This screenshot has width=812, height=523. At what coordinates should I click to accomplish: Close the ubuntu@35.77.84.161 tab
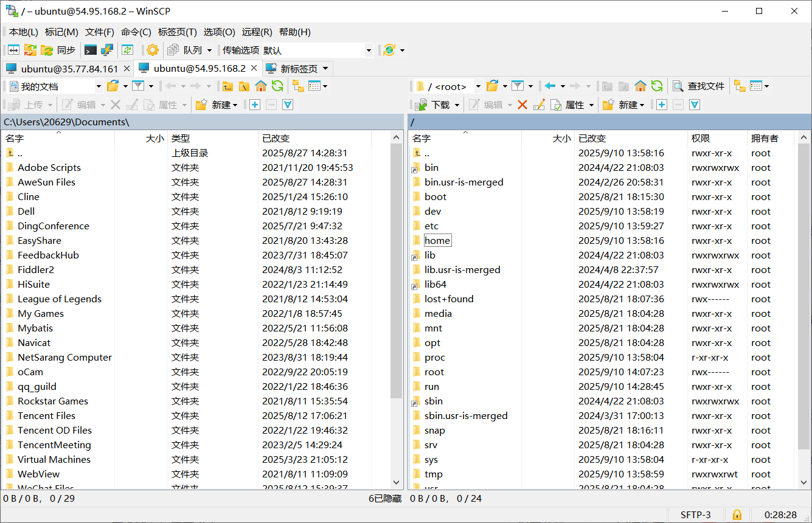(127, 68)
